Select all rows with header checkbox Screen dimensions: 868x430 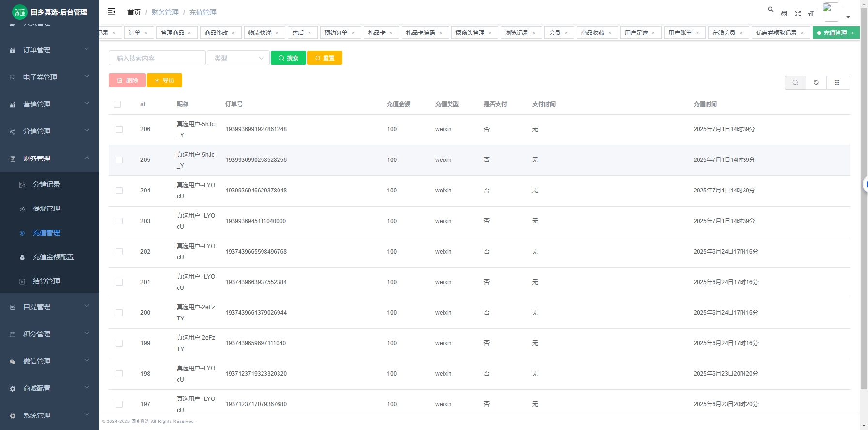117,104
